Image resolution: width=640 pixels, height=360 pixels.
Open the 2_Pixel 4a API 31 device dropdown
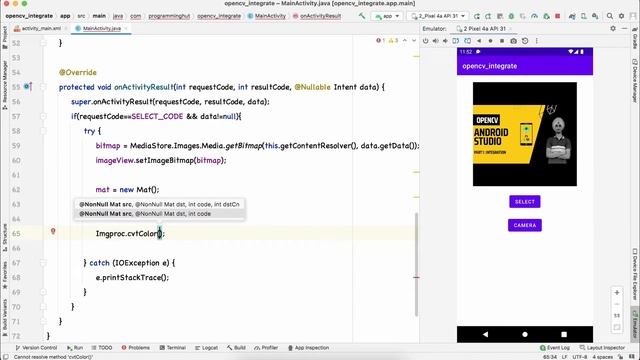click(x=438, y=16)
